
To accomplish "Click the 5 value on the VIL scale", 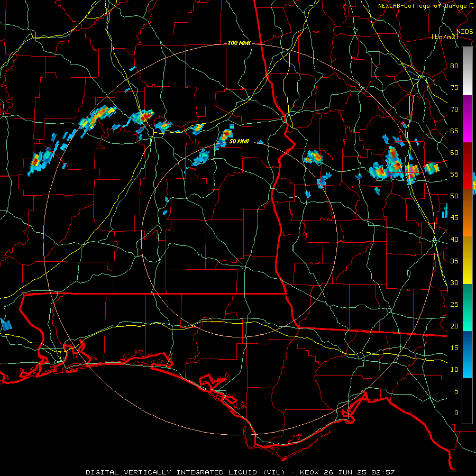I will pyautogui.click(x=456, y=391).
